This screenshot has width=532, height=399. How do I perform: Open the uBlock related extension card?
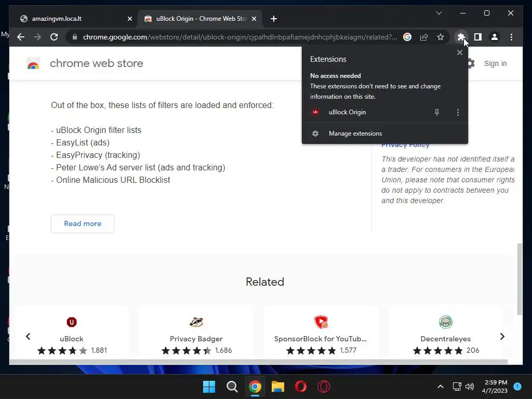[x=72, y=332]
